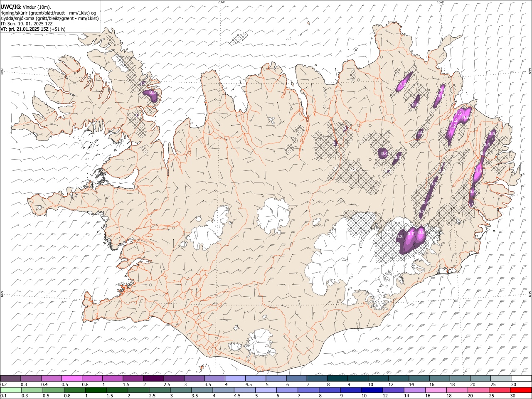Click the bright pink 0.5 swatch, top legend row

coord(72,378)
